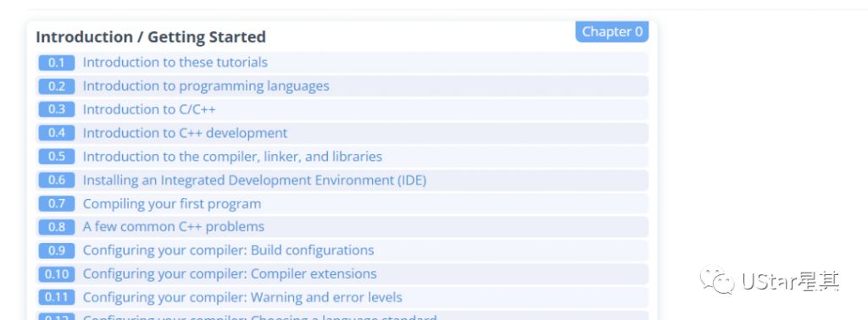Viewport: 868px width, 320px height.
Task: Select A few common C++ problems
Action: coord(173,227)
